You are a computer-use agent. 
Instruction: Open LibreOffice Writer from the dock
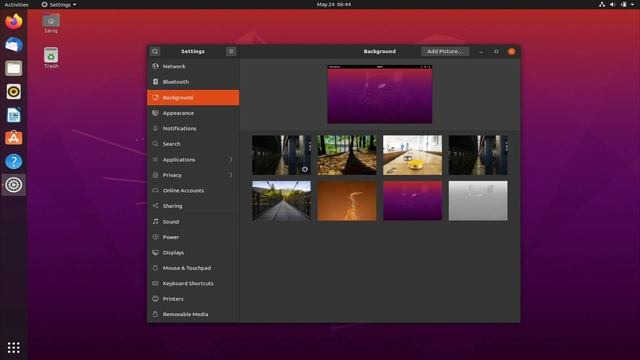coord(13,115)
